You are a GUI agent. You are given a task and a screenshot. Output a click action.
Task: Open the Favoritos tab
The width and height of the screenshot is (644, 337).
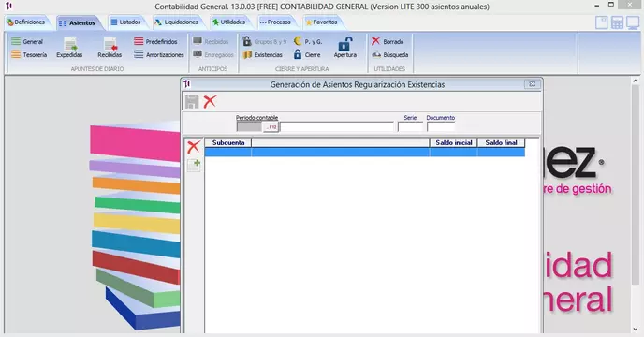tap(322, 22)
